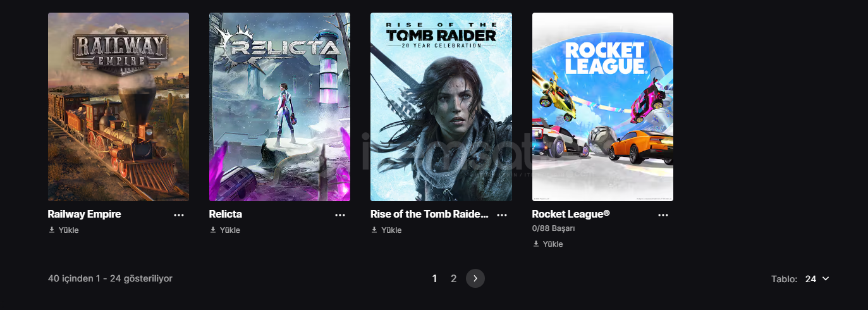
Task: Click download icon under Rocket League
Action: pos(536,244)
